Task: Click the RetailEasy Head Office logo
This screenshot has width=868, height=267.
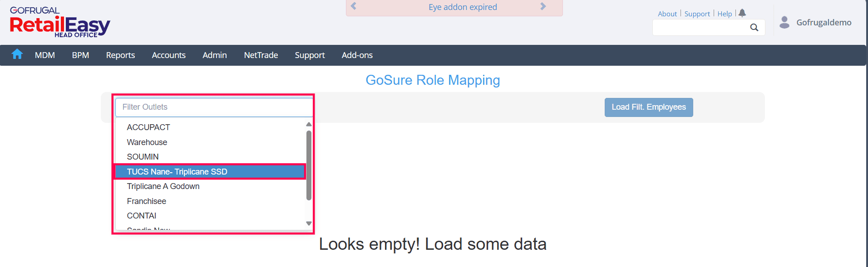Action: tap(59, 23)
